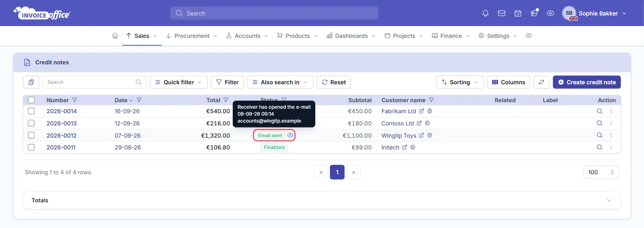Open Fabrikam Ltd external link icon
Screen dimensions: 644x228
click(x=421, y=111)
